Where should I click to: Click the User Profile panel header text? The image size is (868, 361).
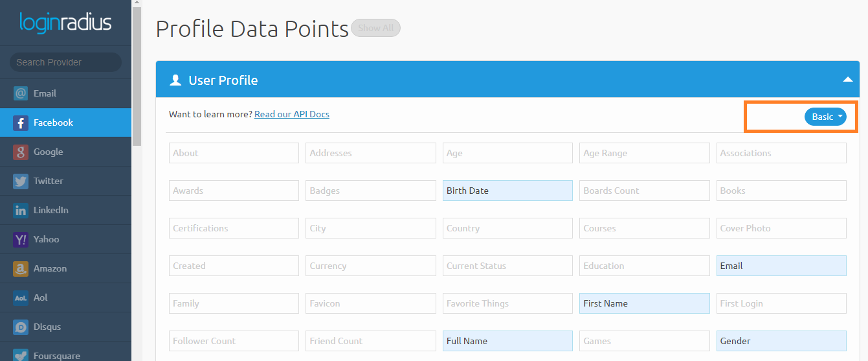[x=223, y=80]
